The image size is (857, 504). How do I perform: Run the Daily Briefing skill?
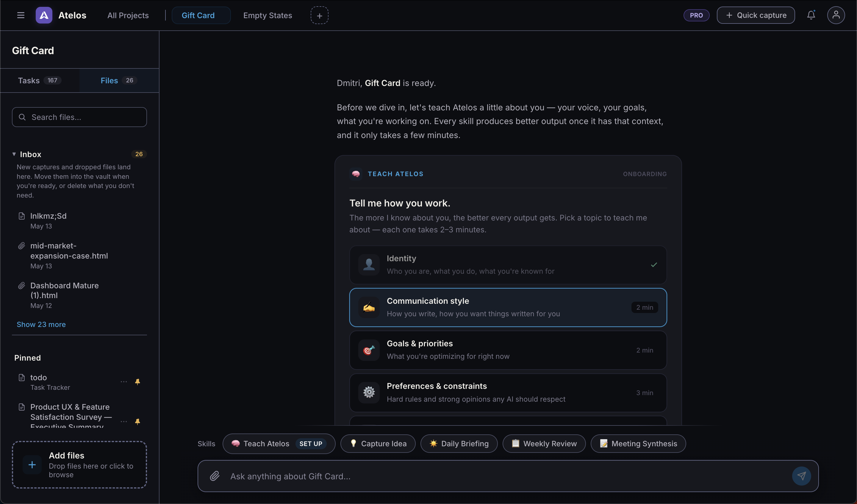(x=459, y=444)
